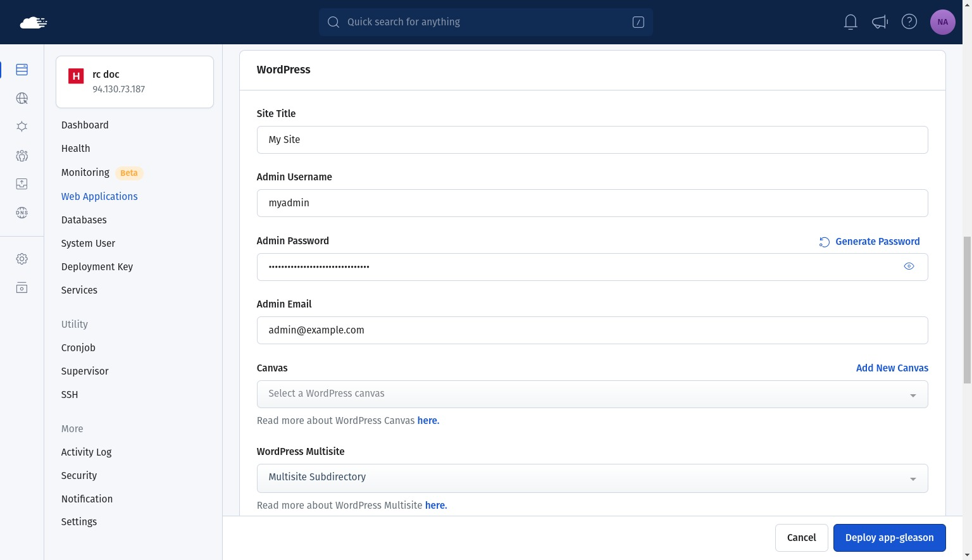The height and width of the screenshot is (560, 972).
Task: Click the NA profile avatar
Action: [943, 22]
